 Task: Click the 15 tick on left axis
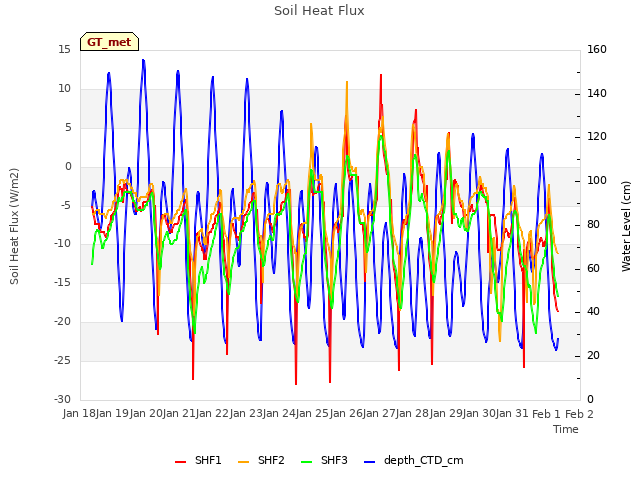point(64,50)
